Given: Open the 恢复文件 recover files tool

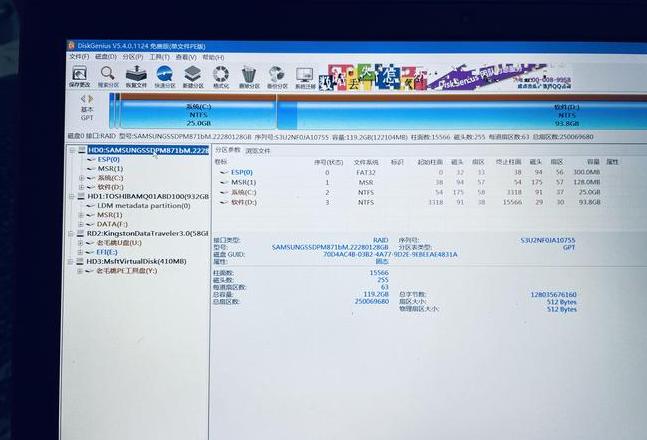Looking at the screenshot, I should (136, 77).
